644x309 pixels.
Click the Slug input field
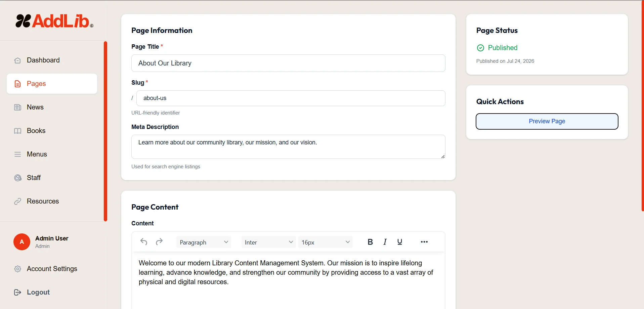(291, 98)
